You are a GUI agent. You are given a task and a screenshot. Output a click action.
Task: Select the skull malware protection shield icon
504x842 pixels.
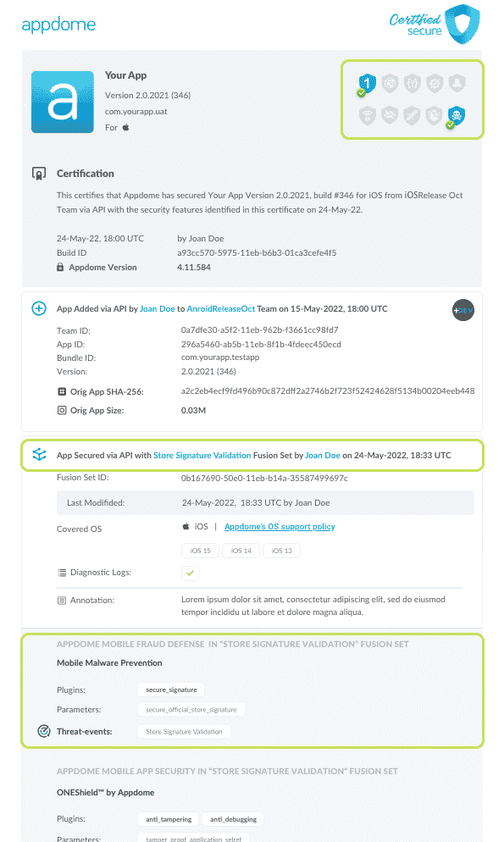tap(455, 113)
